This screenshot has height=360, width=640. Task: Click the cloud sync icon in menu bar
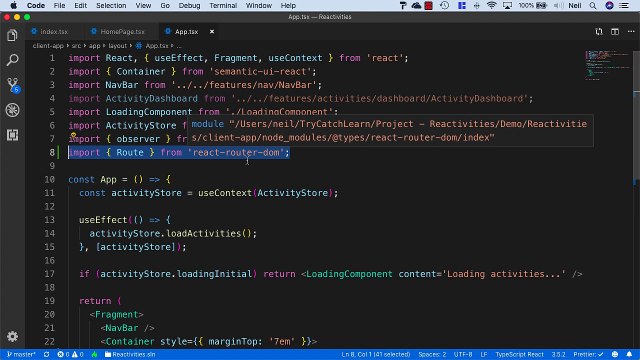point(416,5)
